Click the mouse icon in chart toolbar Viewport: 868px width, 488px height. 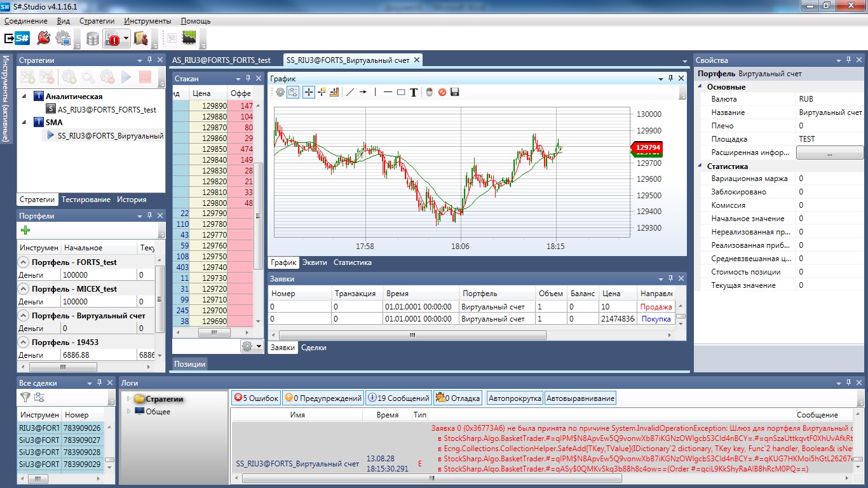pyautogui.click(x=430, y=92)
